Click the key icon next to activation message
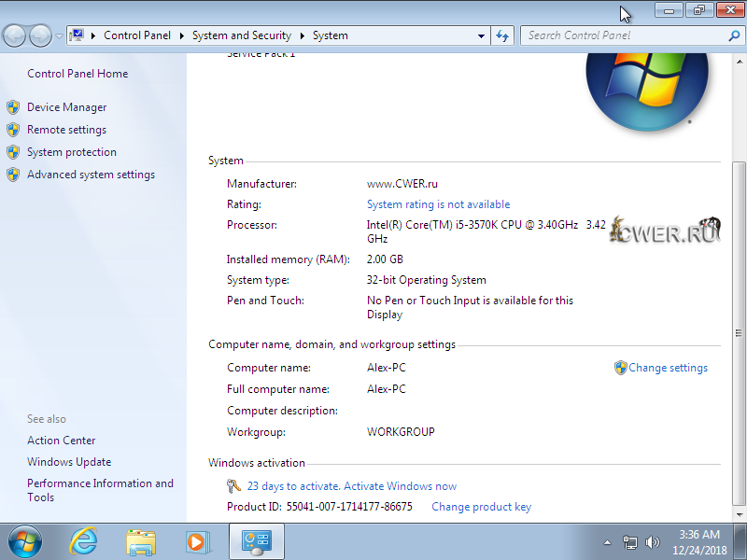 coord(234,485)
